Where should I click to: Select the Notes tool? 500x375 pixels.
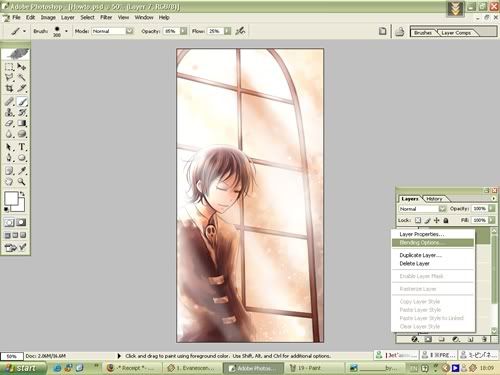click(x=9, y=171)
